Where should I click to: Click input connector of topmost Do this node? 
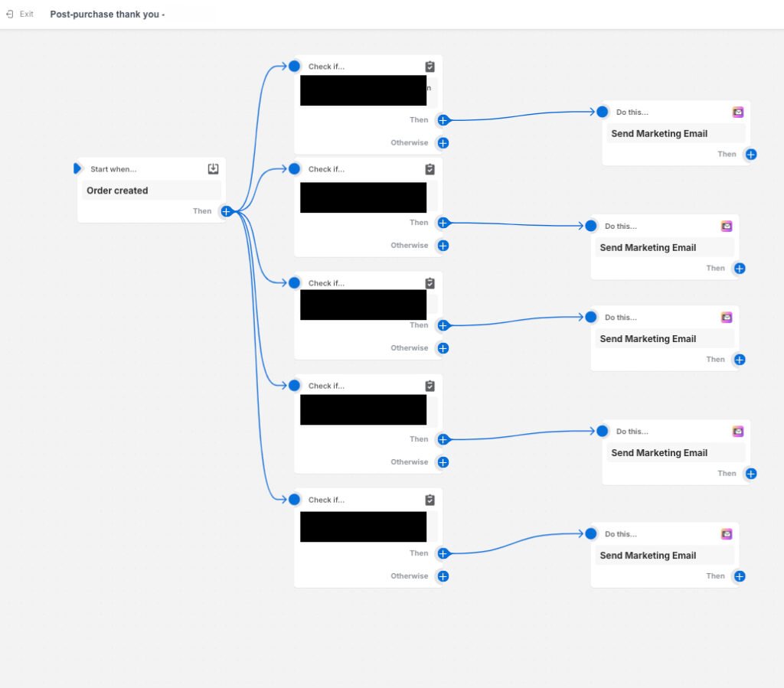[x=603, y=112]
